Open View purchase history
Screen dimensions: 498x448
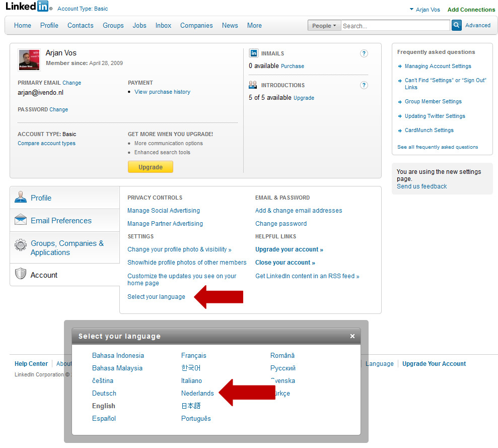click(162, 92)
